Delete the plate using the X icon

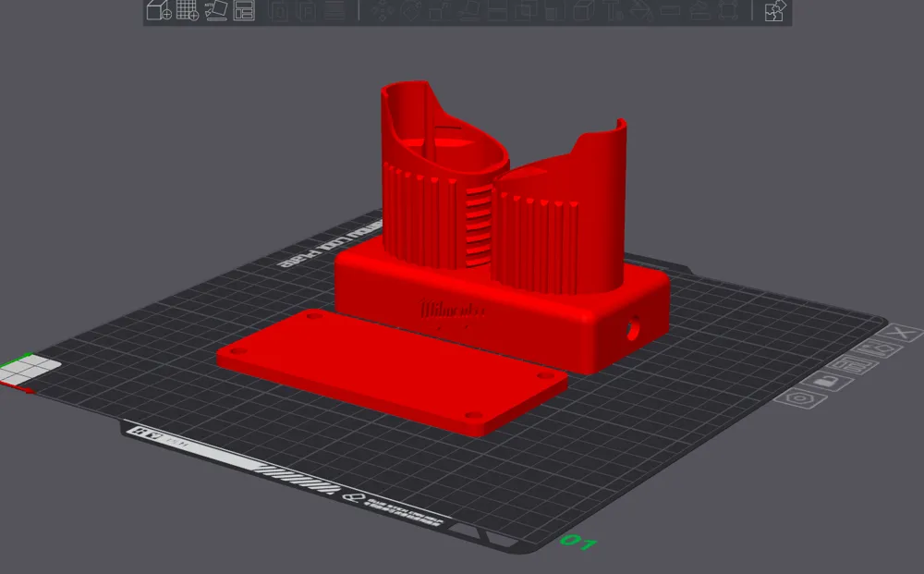[x=898, y=334]
